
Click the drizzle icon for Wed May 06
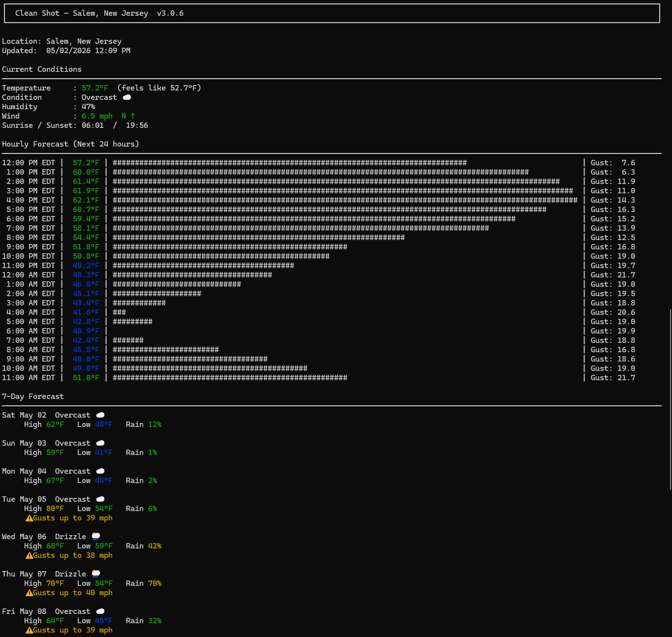coord(96,537)
